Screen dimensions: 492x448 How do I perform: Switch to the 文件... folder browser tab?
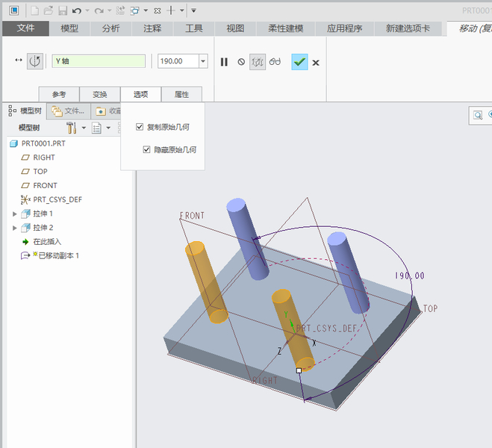pyautogui.click(x=69, y=111)
